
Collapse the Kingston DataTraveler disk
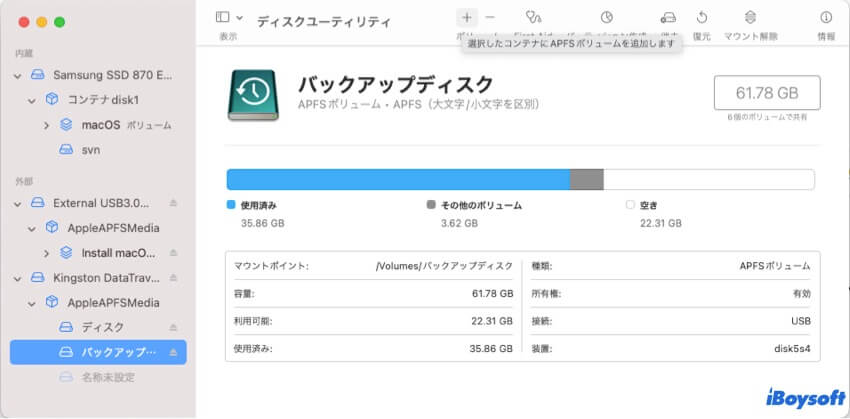[x=18, y=278]
